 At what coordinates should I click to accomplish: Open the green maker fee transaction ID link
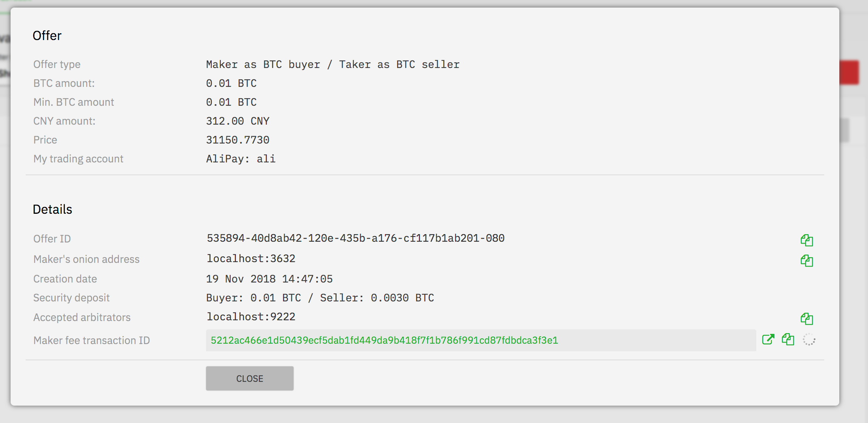click(384, 340)
